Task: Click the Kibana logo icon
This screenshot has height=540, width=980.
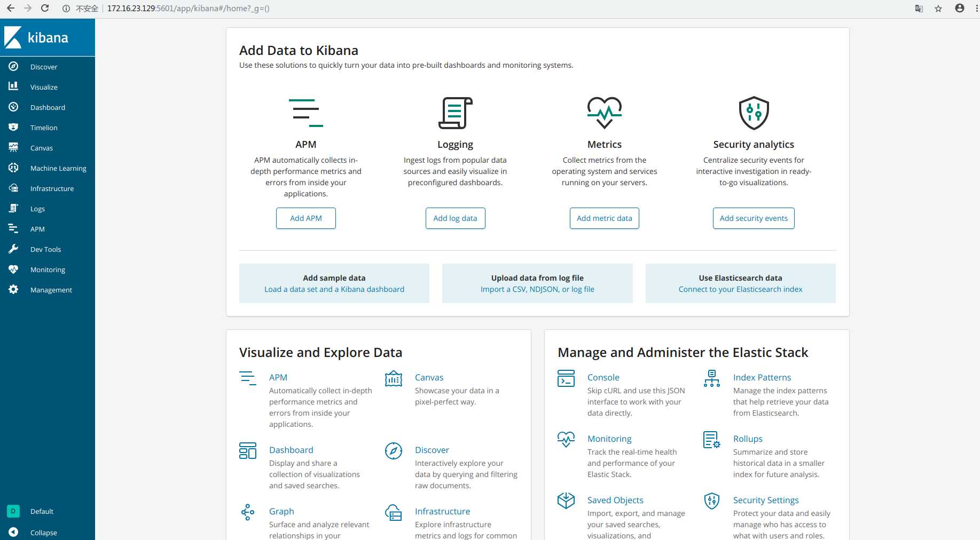Action: [13, 37]
